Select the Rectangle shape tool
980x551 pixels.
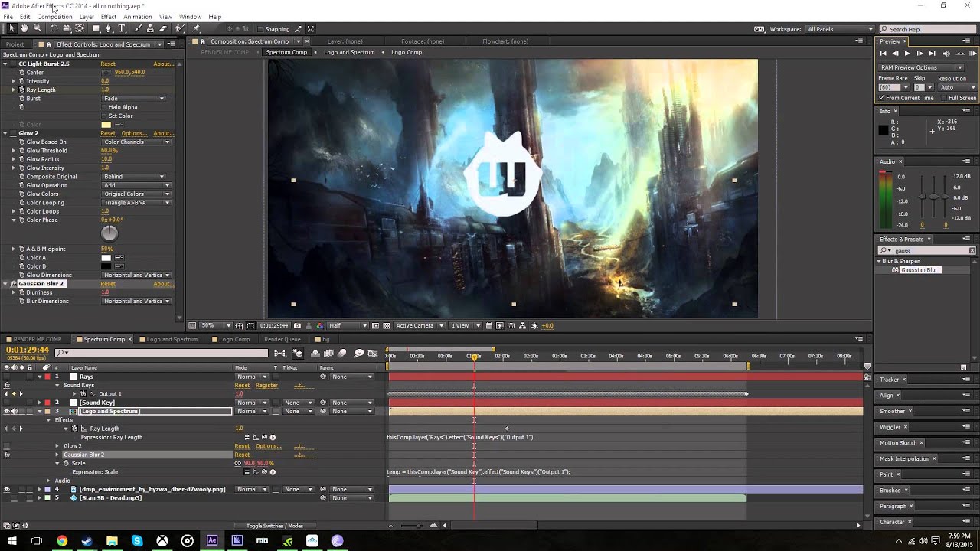tap(96, 28)
